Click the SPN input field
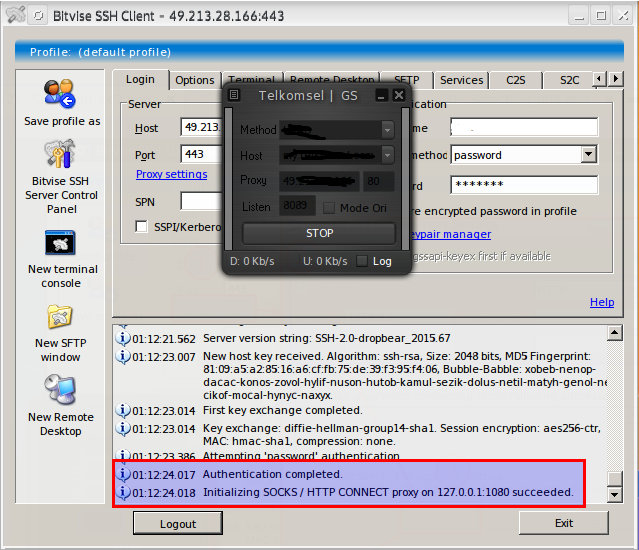Viewport: 639px width, 550px height. 201,201
